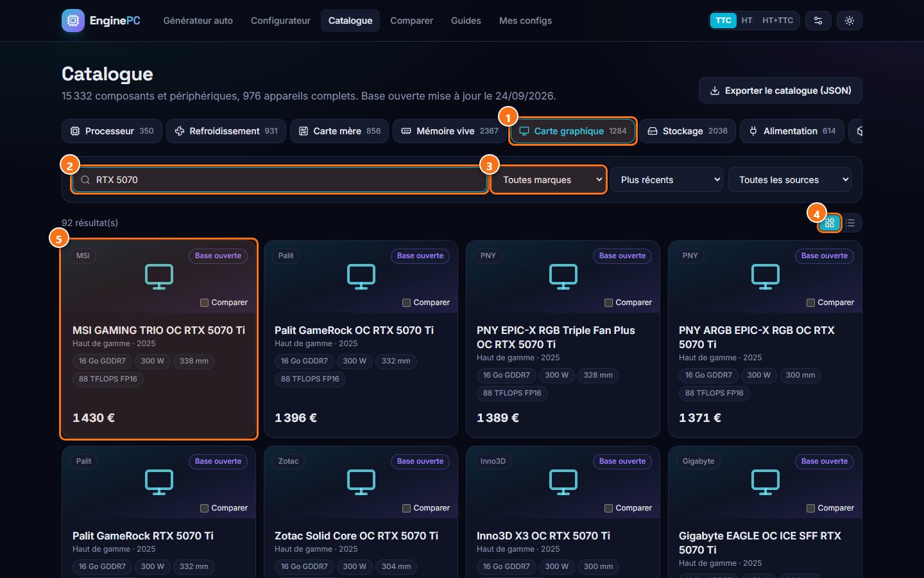Select the Refroidissement category tab
Screen dimensions: 924x578
226,131
